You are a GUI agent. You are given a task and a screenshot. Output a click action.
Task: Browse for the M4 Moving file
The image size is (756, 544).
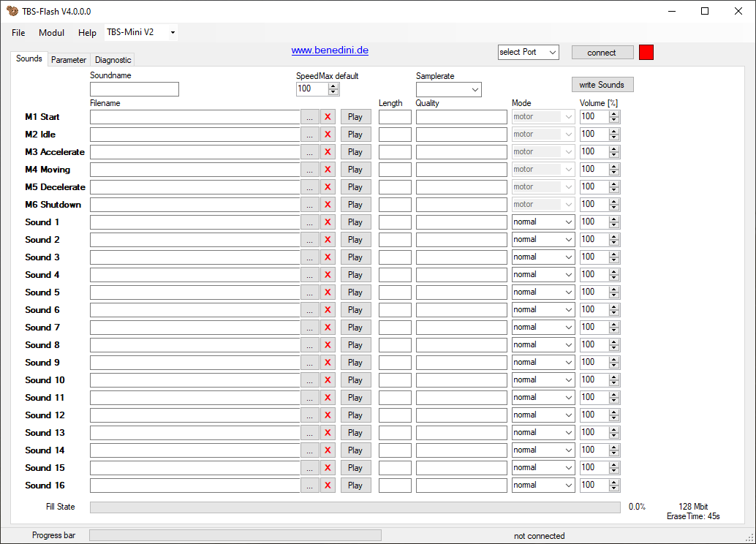click(310, 170)
